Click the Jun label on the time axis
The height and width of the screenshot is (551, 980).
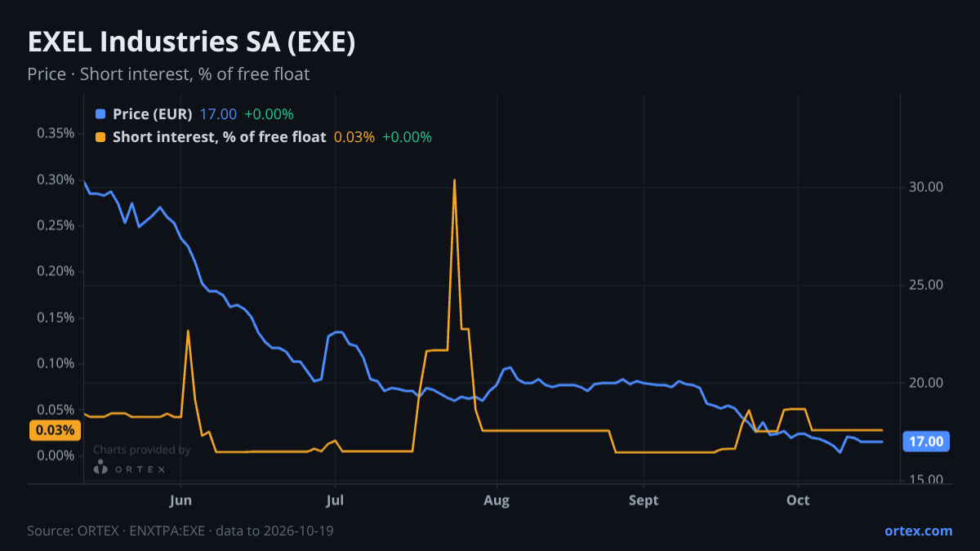click(x=180, y=500)
